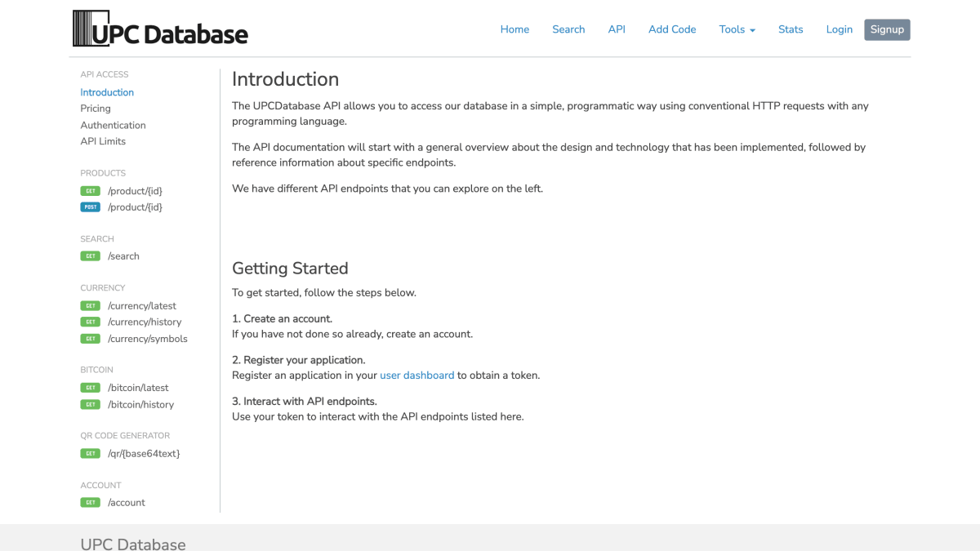Click the SEARCH section label in sidebar

[x=97, y=239]
